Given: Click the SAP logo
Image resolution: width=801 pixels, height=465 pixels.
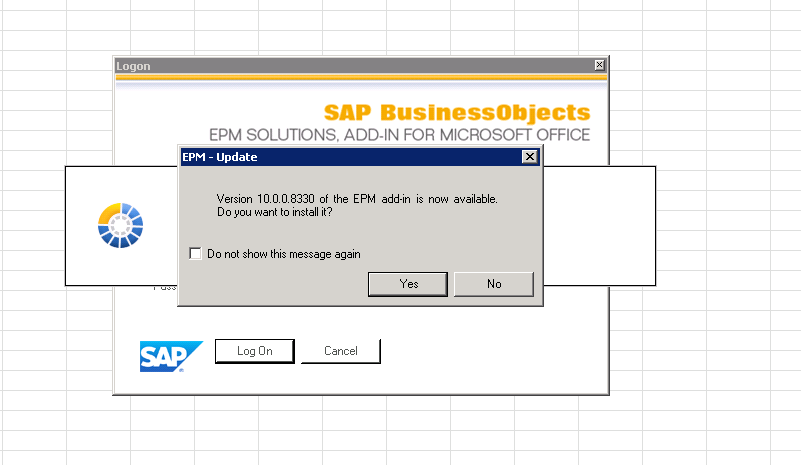Looking at the screenshot, I should [x=171, y=356].
